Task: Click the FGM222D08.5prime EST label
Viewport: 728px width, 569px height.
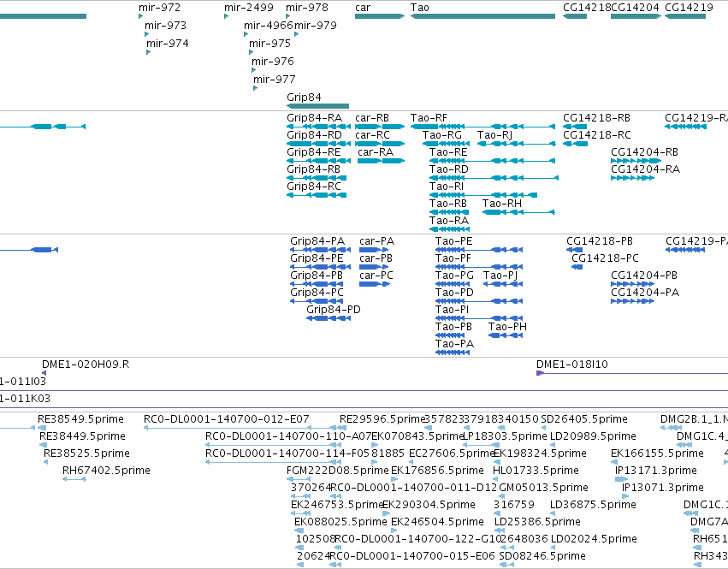Action: [338, 471]
